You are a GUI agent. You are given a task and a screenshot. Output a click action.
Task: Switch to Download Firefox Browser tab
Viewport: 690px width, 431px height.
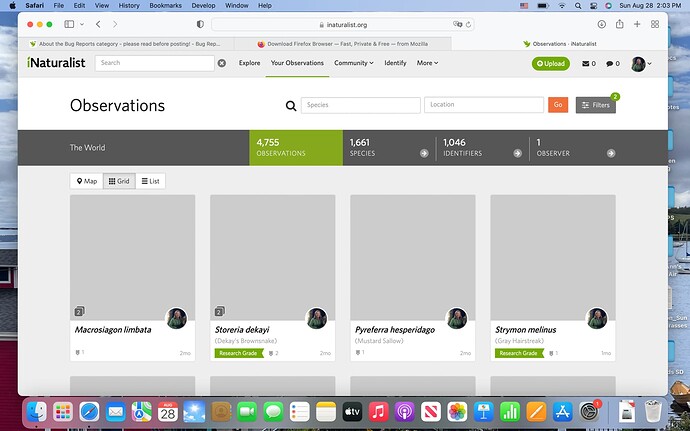point(343,44)
